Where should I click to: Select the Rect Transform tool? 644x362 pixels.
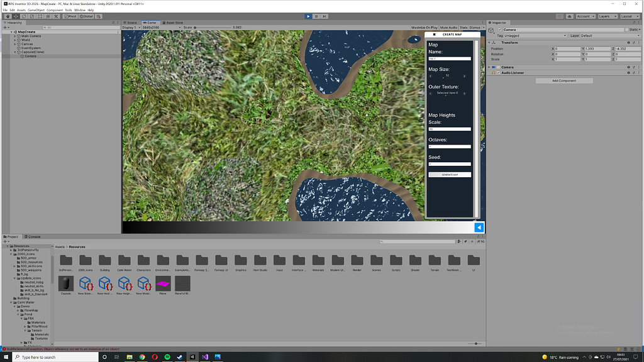point(40,16)
